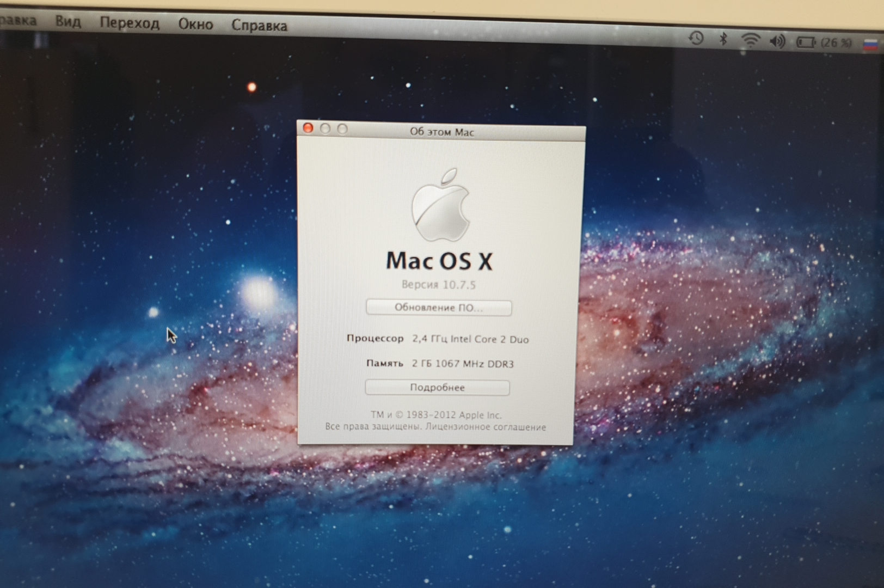Open the volume control icon
Viewport: 884px width, 588px height.
[777, 41]
